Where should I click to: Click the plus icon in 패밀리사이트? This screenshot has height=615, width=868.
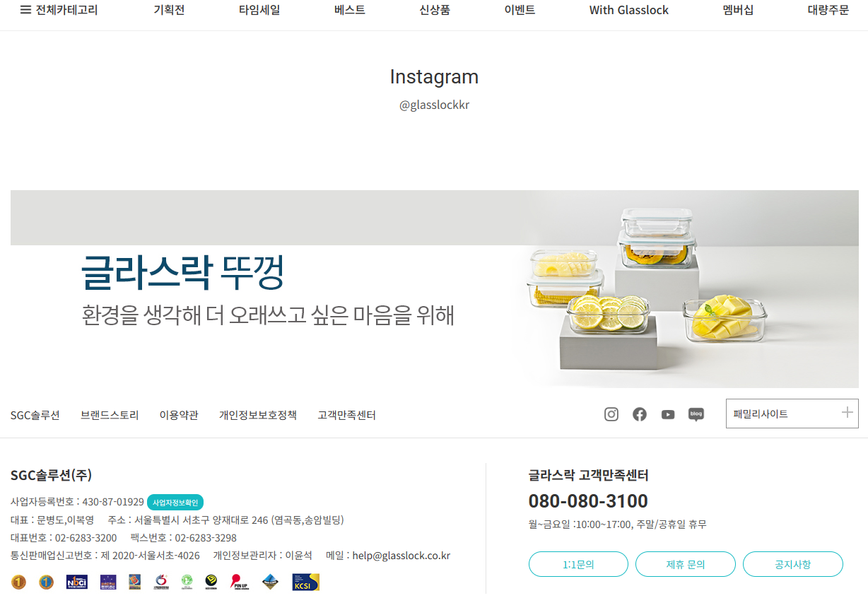coord(847,413)
